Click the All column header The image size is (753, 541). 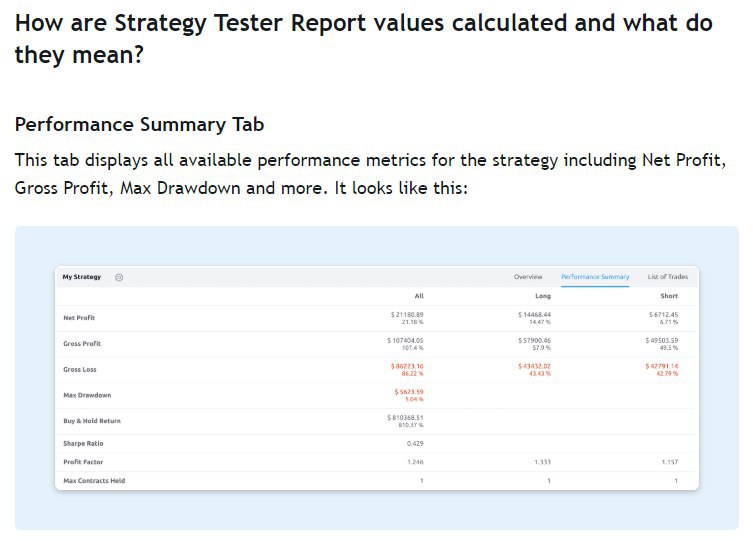418,297
